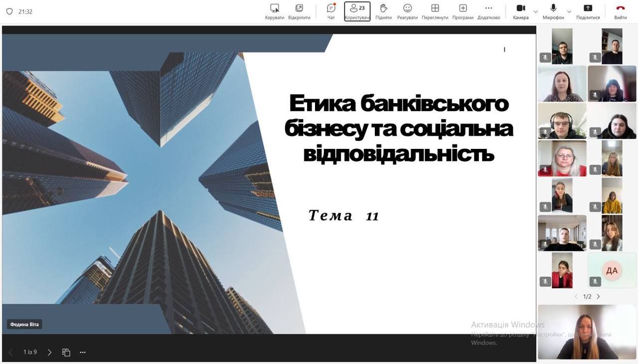Expand the camera options dropdown arrow
This screenshot has height=364, width=638.
tap(536, 11)
